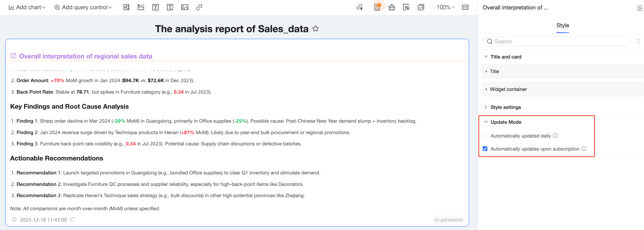Toggle the hidden-eye visibility toolbar icon
This screenshot has height=230, width=644.
(406, 7)
